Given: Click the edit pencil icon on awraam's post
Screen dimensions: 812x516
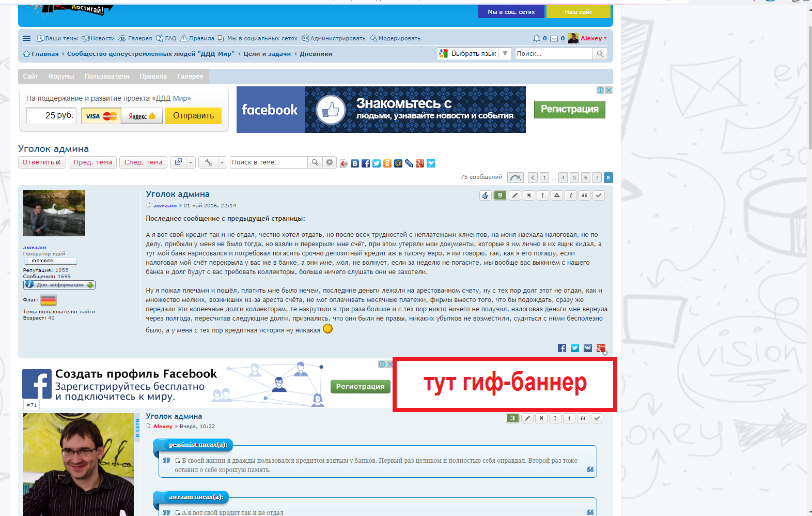Looking at the screenshot, I should (x=515, y=195).
